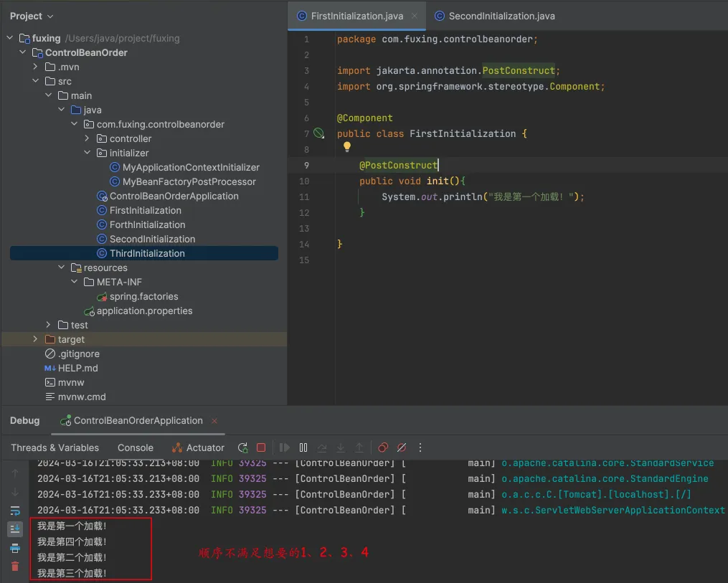Expand the controller package
Viewport: 728px width, 583px height.
(87, 138)
